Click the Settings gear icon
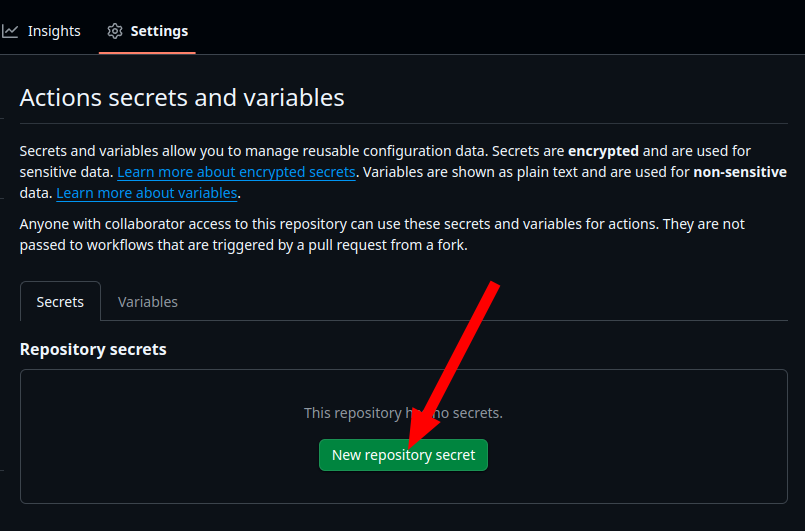 tap(114, 31)
